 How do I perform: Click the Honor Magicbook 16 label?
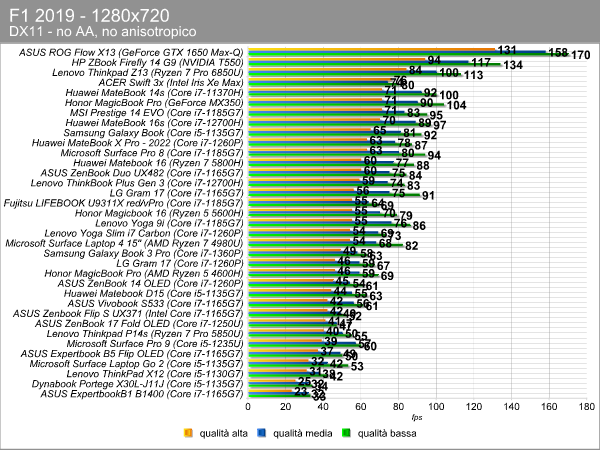coord(159,213)
